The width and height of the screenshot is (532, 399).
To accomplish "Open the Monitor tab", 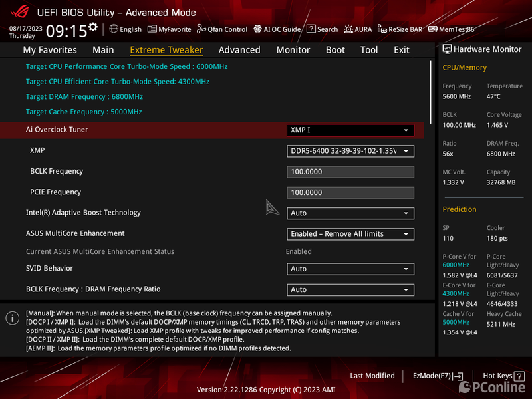I will (293, 50).
